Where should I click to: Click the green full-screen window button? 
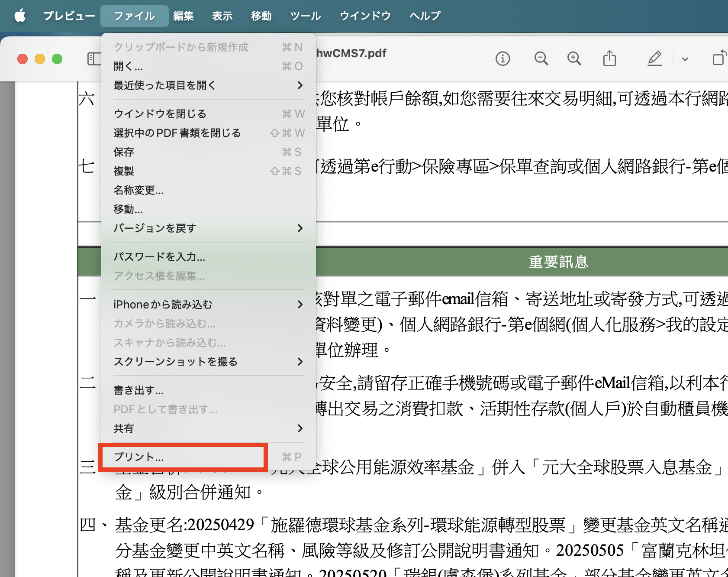click(x=57, y=59)
